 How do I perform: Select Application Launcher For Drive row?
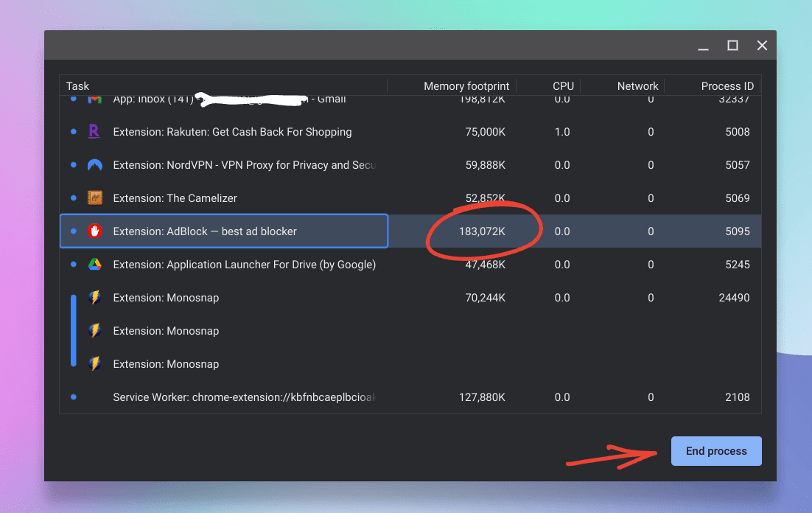(x=410, y=265)
